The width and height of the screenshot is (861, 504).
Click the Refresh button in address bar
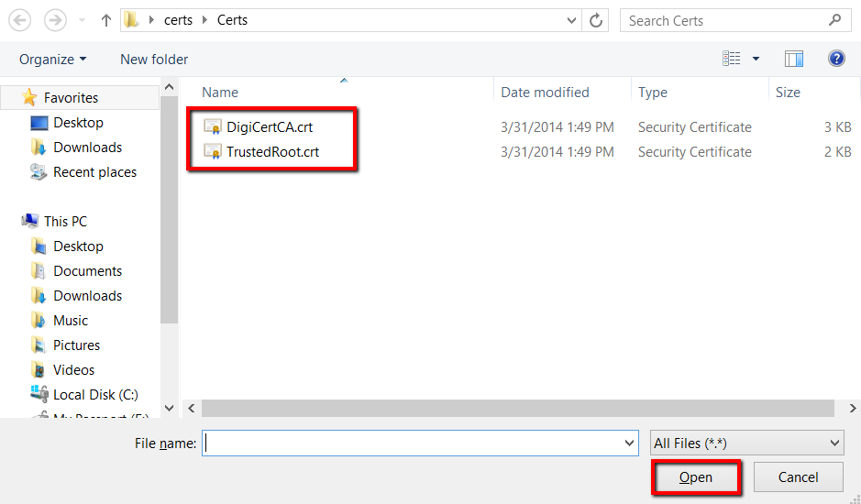597,20
